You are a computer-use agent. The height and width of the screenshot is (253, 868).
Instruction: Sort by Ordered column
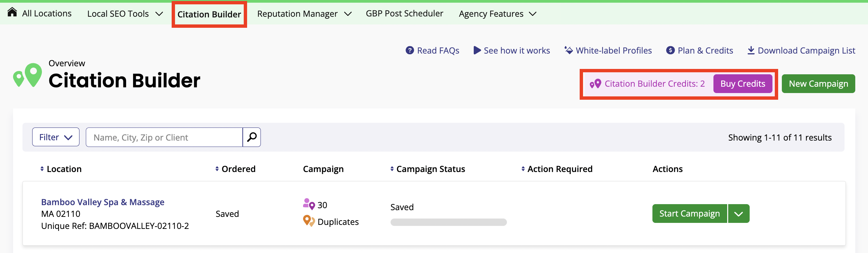pos(236,169)
